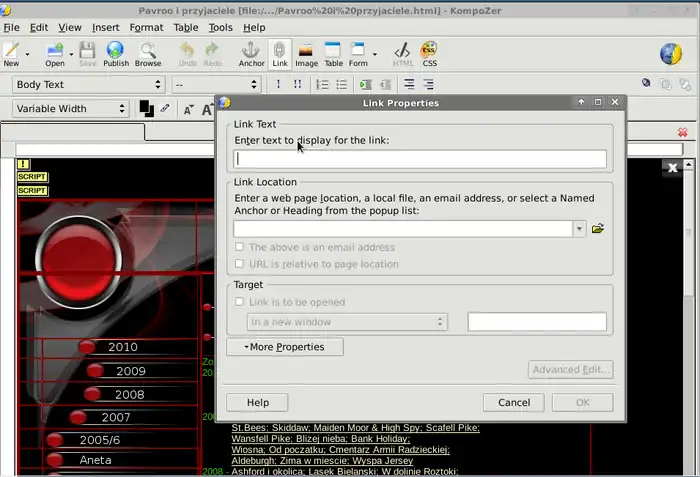Expand the Link Location URL dropdown arrow
The width and height of the screenshot is (700, 477).
tap(579, 229)
